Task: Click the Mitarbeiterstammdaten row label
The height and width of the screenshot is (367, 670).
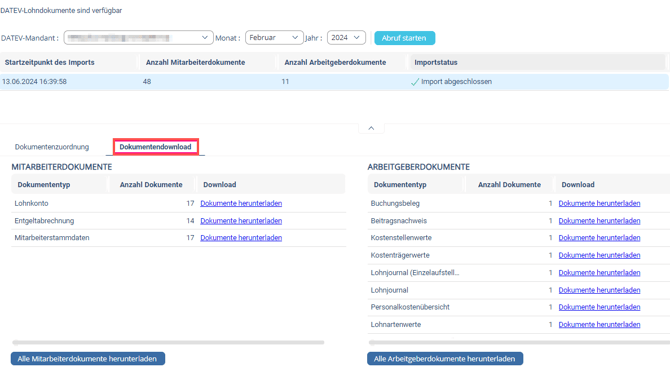Action: pos(52,238)
